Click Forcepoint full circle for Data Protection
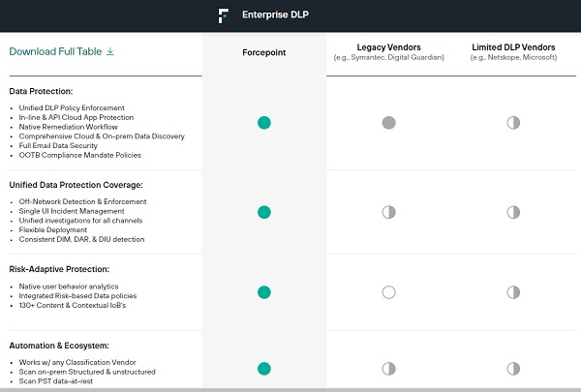 point(264,123)
